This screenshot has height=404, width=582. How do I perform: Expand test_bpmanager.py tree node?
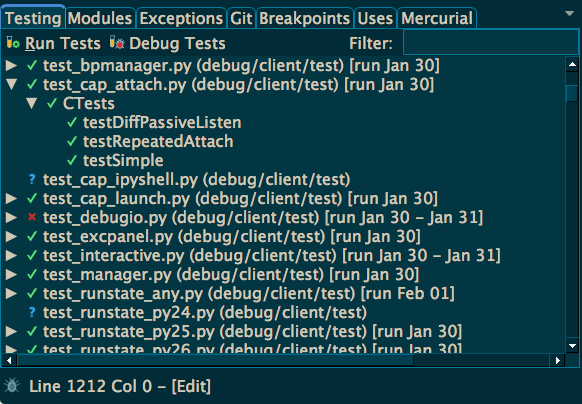[x=12, y=65]
